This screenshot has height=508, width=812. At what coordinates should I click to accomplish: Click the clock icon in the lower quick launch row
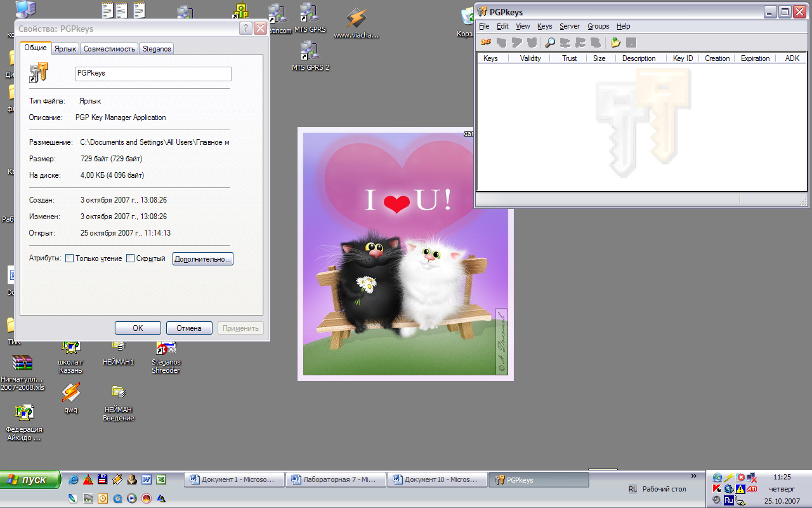(x=103, y=498)
